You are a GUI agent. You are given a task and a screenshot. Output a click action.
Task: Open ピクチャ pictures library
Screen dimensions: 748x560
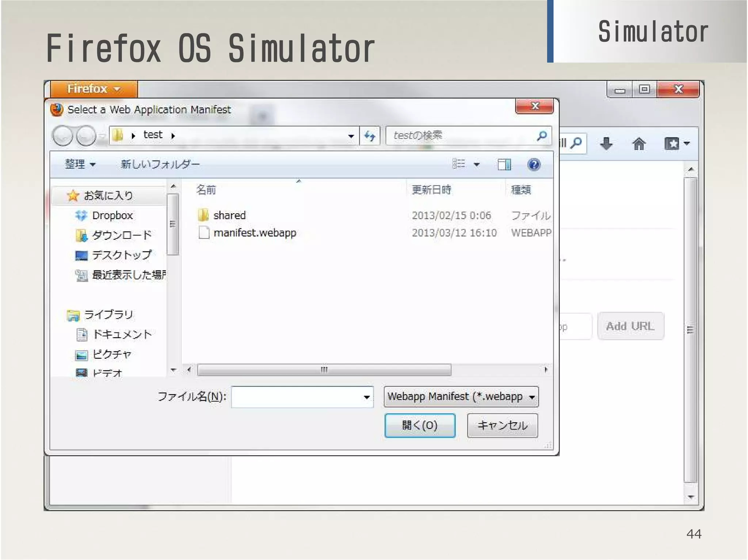pos(112,354)
